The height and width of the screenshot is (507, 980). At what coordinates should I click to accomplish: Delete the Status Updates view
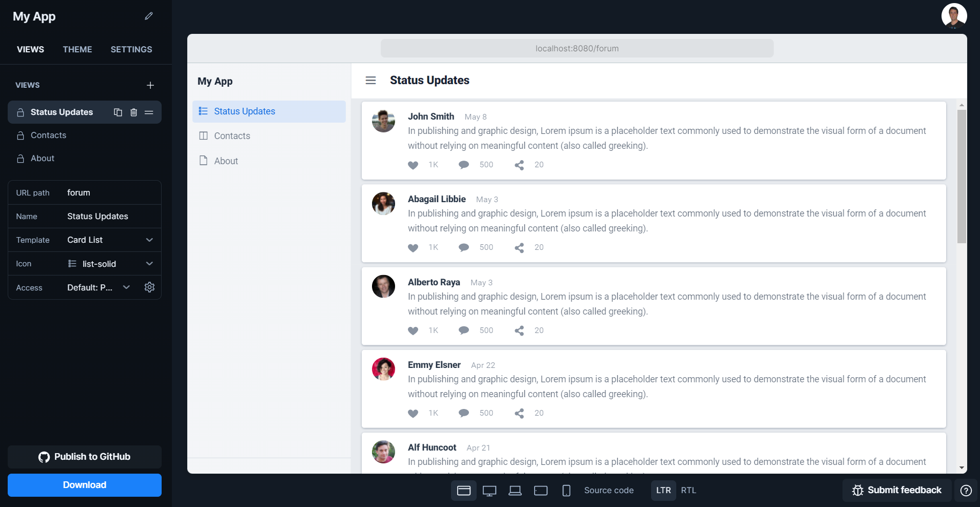[133, 112]
